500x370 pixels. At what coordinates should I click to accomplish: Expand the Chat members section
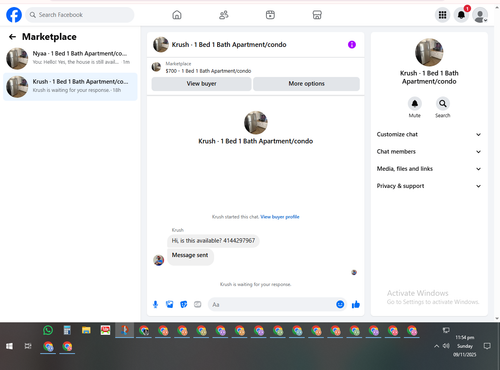(x=429, y=152)
